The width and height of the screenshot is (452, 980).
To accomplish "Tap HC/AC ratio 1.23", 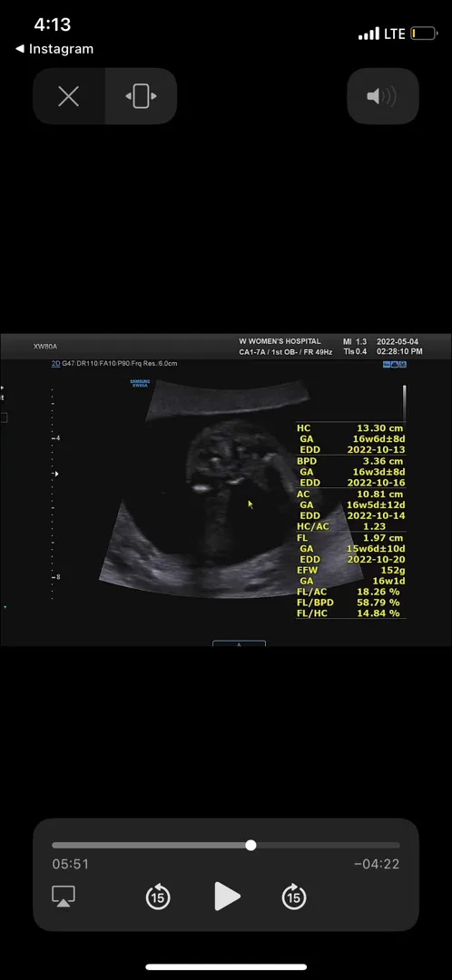I will pos(373,526).
